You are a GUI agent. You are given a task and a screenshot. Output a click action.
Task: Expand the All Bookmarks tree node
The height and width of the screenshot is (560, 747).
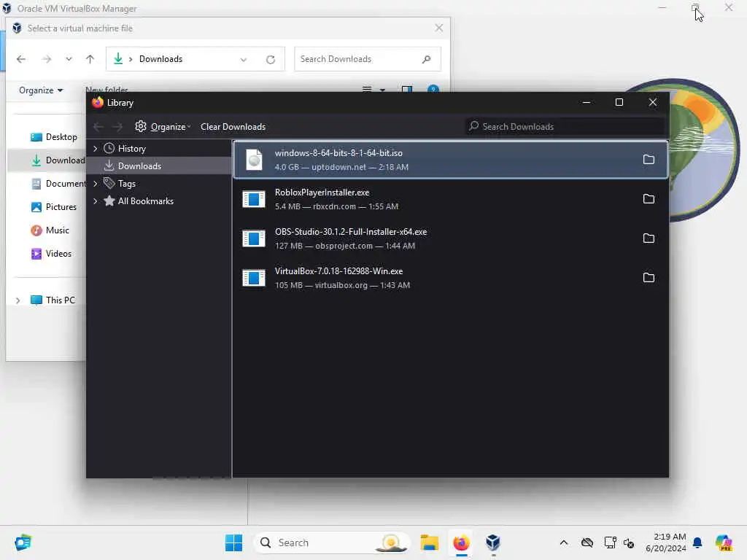[96, 201]
